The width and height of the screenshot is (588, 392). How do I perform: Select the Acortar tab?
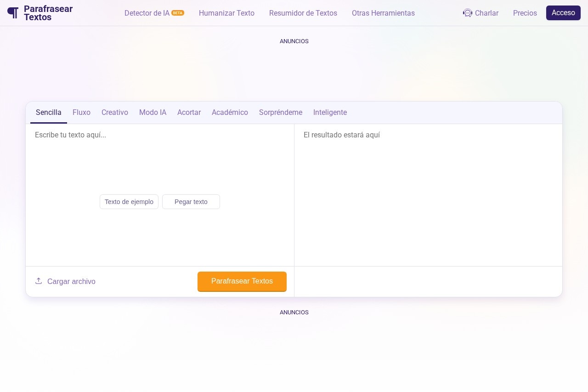(x=189, y=113)
